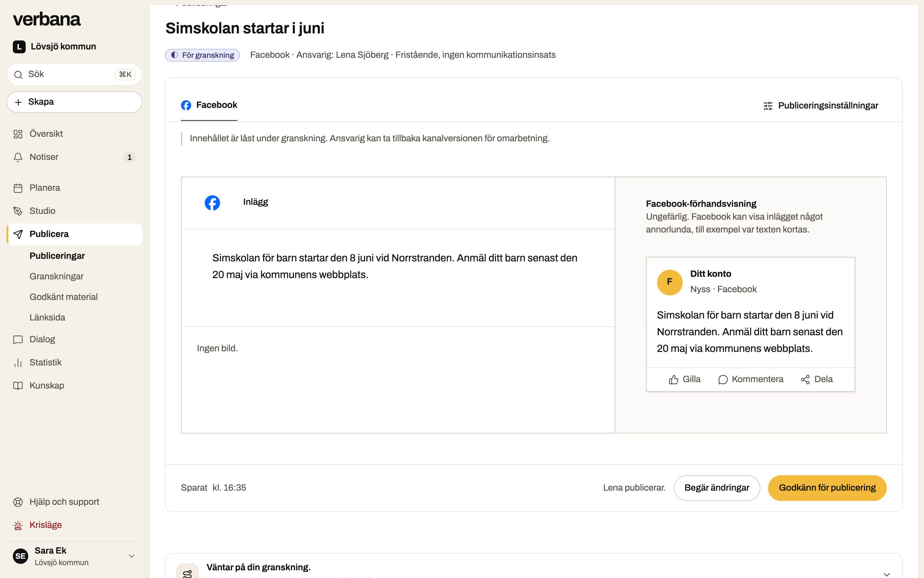Viewport: 924px width, 578px height.
Task: Click the Publiceringsinställningar sliders icon
Action: [768, 106]
